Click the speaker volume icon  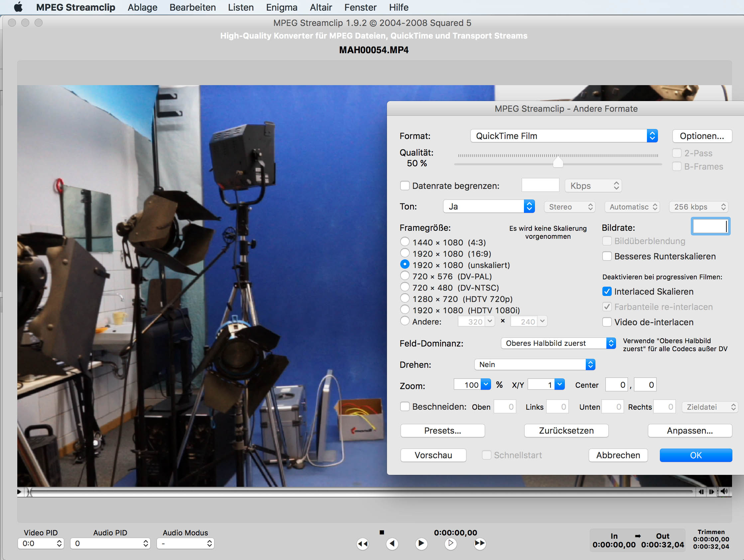tap(724, 491)
